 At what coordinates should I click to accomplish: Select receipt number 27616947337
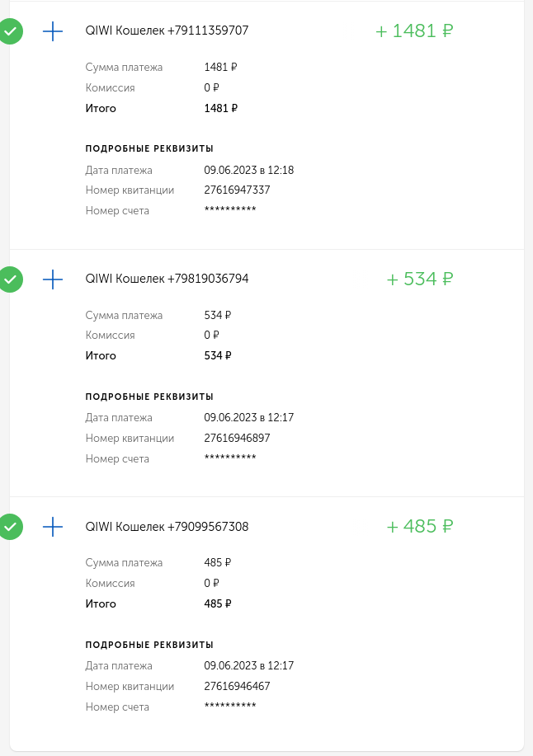point(237,190)
